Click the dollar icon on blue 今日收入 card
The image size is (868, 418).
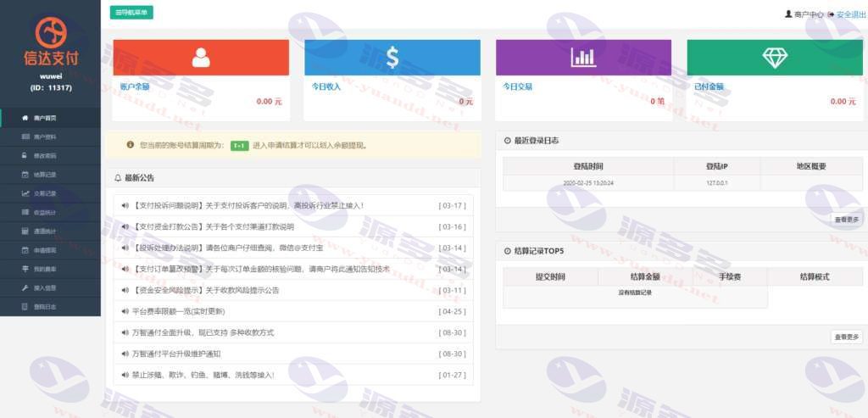tap(392, 58)
